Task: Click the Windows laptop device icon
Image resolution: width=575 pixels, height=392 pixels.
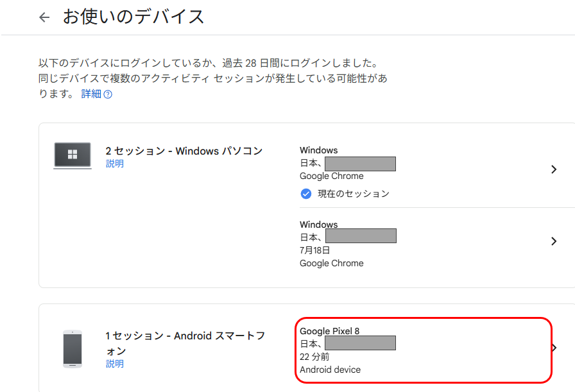Action: point(73,155)
